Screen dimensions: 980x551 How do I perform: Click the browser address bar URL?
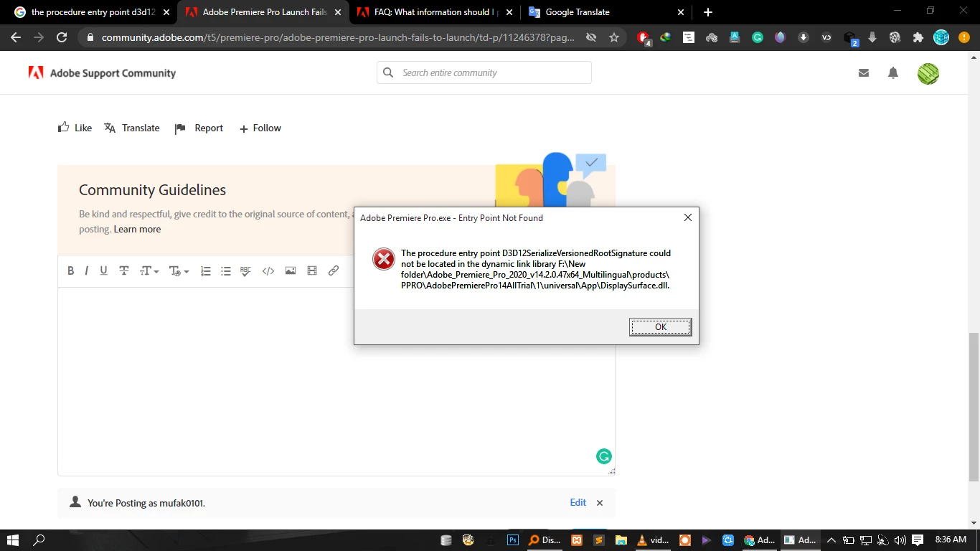(x=338, y=37)
